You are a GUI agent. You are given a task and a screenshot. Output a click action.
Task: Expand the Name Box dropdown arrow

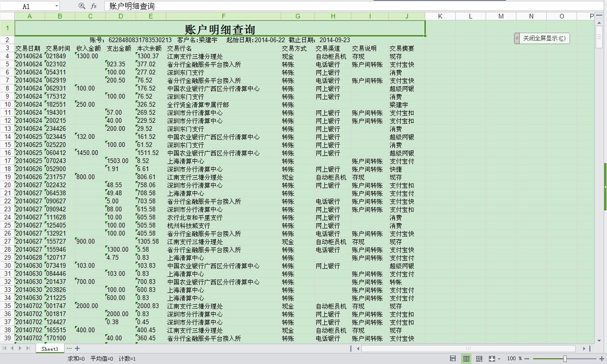56,6
